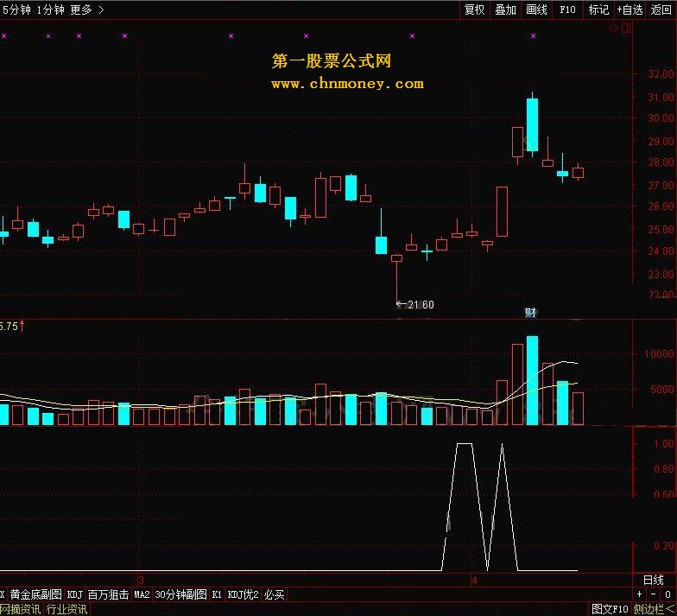This screenshot has height=616, width=677.
Task: Switch to the 1分钟 period
Action: pos(50,10)
